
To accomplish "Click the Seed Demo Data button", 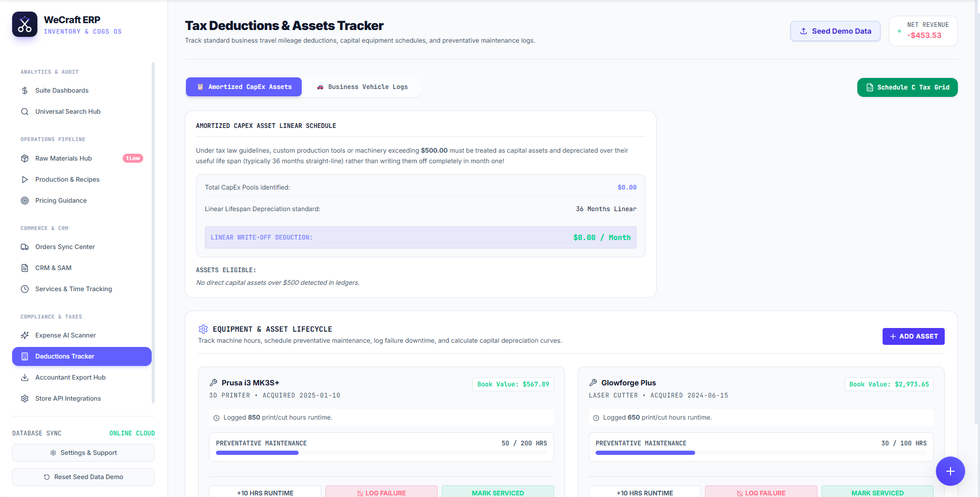I will click(x=835, y=31).
